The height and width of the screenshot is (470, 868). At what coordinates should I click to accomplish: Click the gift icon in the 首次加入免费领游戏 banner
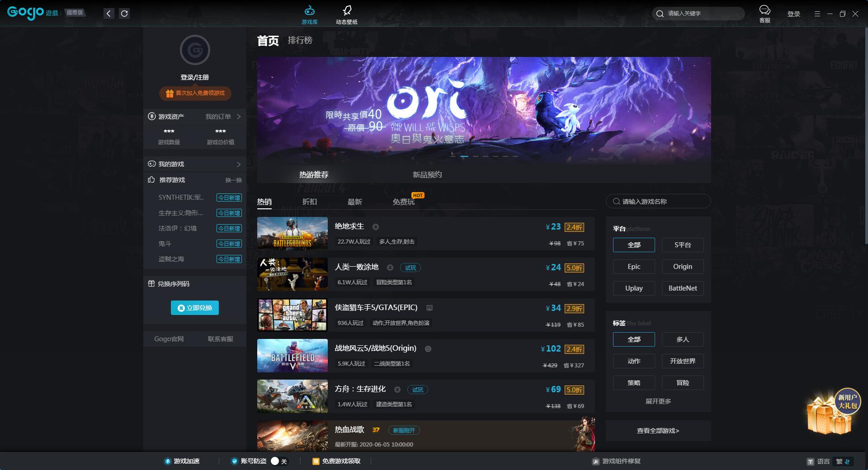pyautogui.click(x=170, y=94)
